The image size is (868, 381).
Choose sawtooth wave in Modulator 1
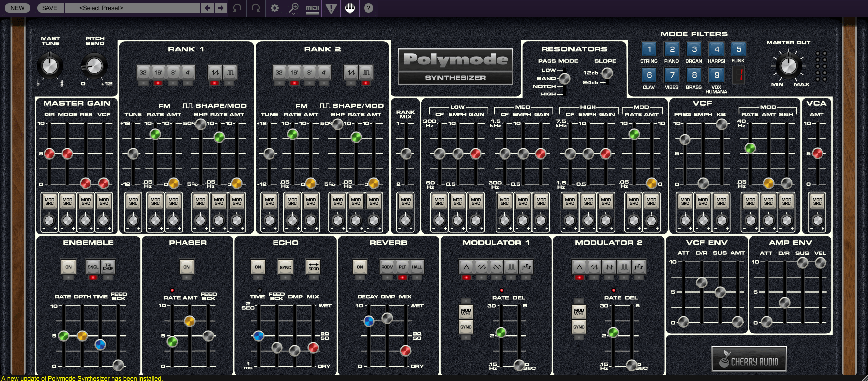click(481, 267)
